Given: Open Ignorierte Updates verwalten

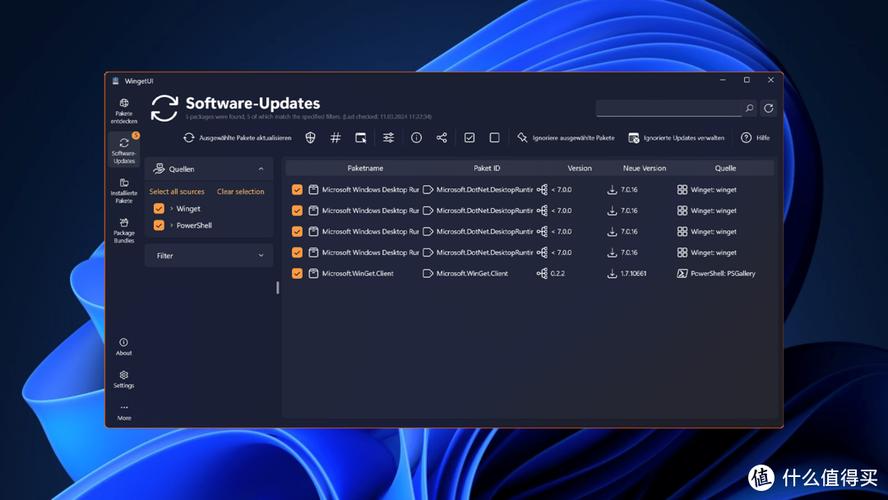Looking at the screenshot, I should pyautogui.click(x=676, y=138).
